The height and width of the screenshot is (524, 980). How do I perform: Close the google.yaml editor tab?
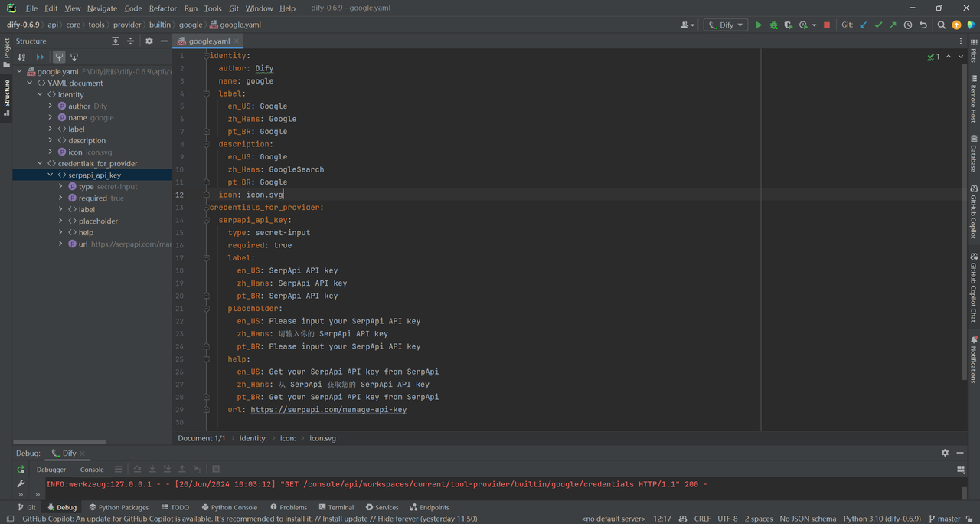(237, 41)
